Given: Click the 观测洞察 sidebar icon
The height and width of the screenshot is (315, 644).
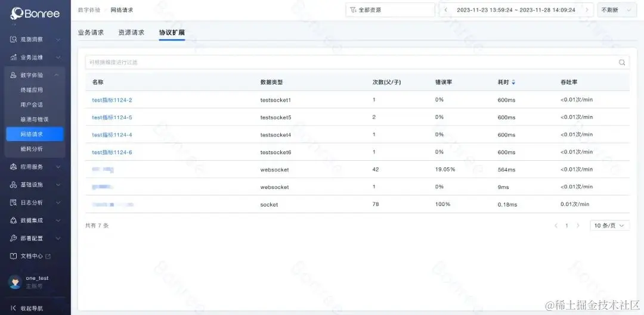Looking at the screenshot, I should tap(14, 39).
